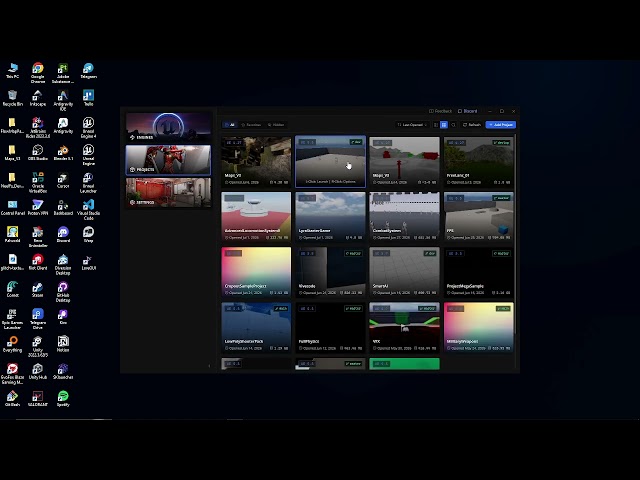Open Notion desktop icon
This screenshot has height=480, width=640.
tap(63, 344)
